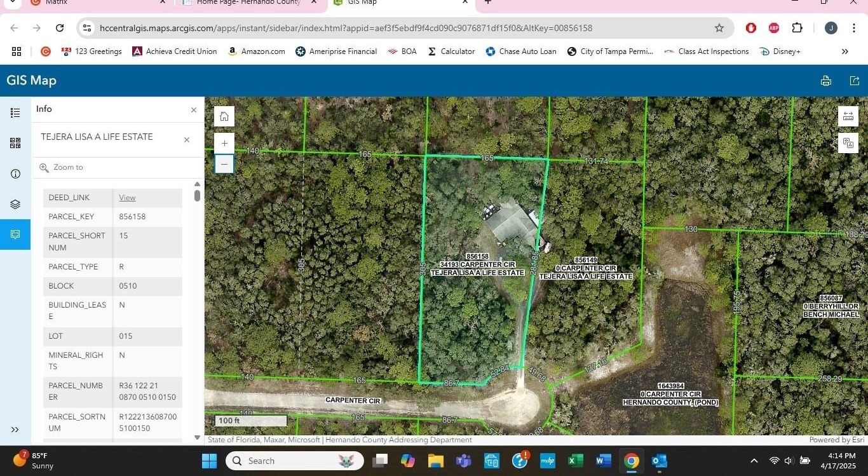Expand the GIS sidebar with double chevron

click(15, 430)
